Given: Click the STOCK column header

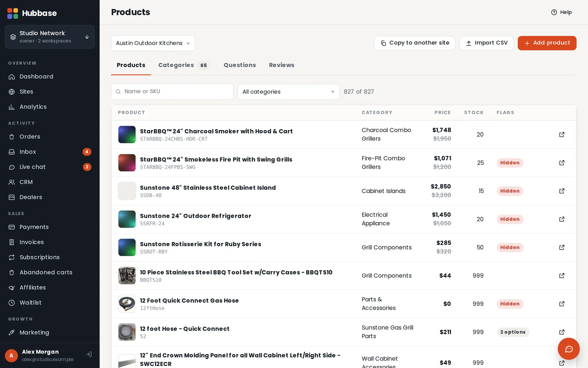Looking at the screenshot, I should pyautogui.click(x=474, y=113).
